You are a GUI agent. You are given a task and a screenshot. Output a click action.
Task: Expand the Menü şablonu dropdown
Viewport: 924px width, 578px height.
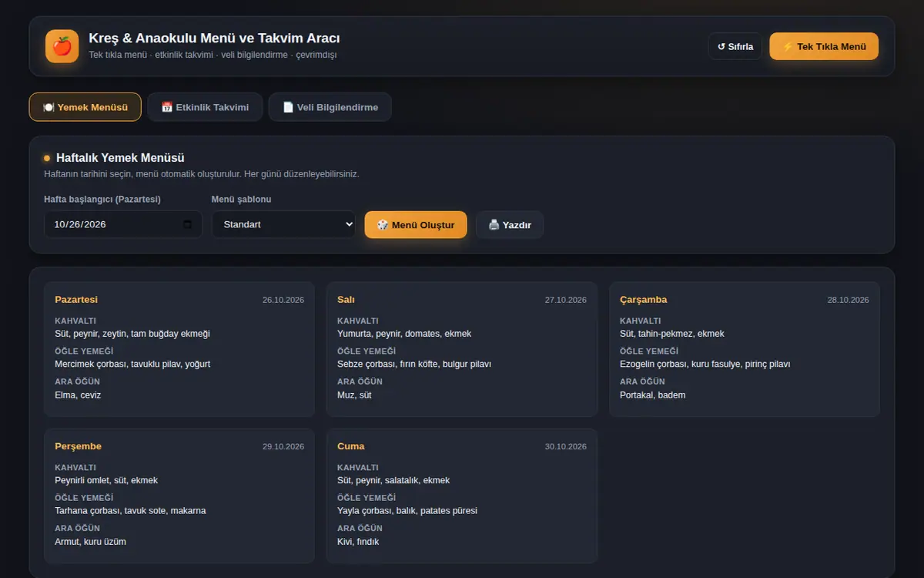point(284,224)
